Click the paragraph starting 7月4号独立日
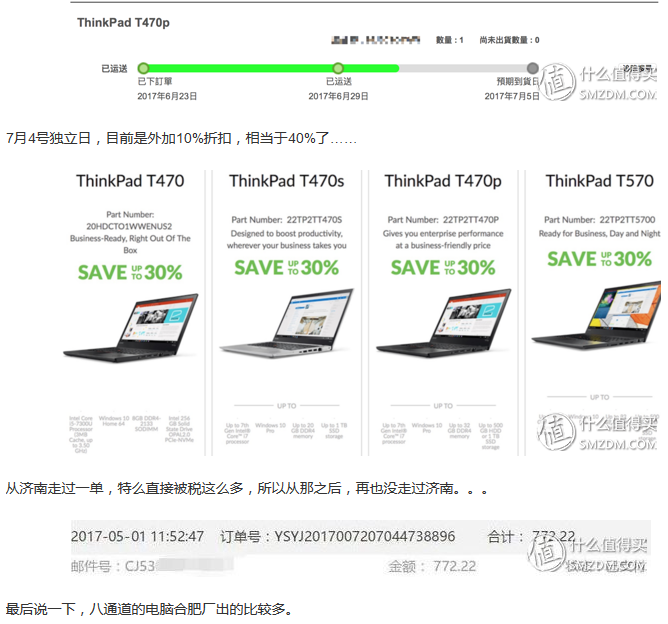This screenshot has width=668, height=624. tap(181, 138)
